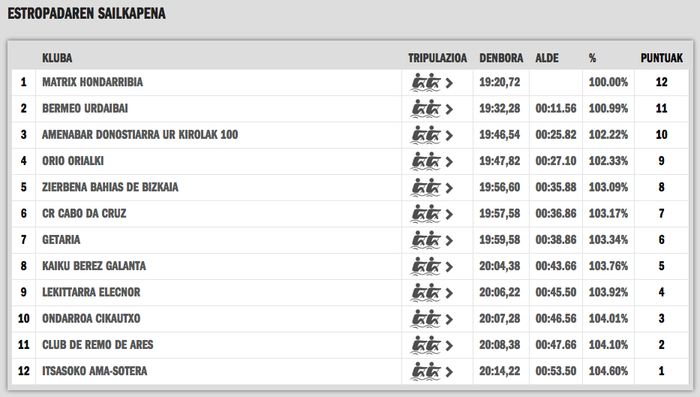The image size is (700, 397).
Task: Show Zierbena Bahias de Bizkaia crew icon
Action: click(426, 188)
